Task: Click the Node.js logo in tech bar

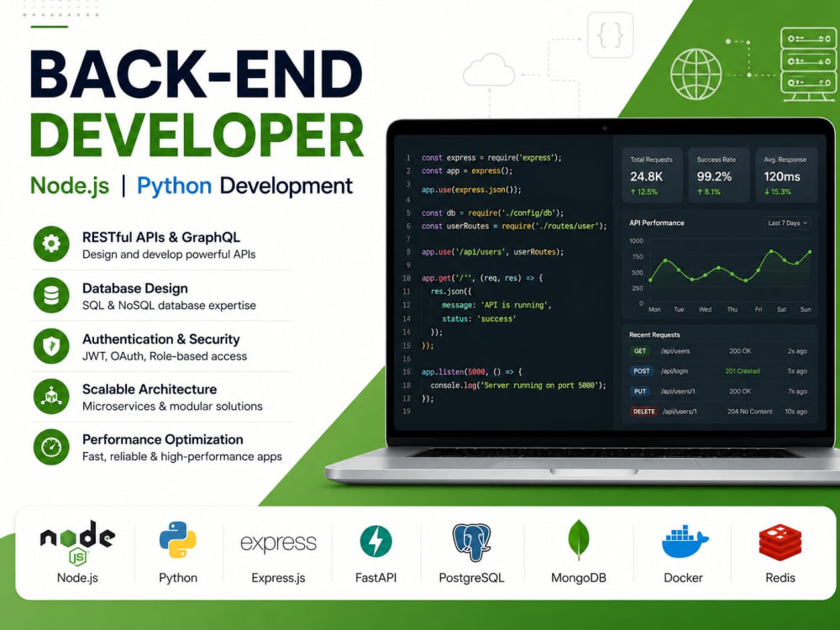Action: pyautogui.click(x=77, y=542)
